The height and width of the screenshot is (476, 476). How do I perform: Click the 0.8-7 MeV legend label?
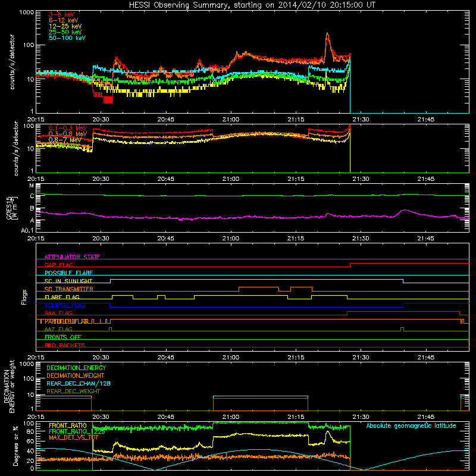[65, 140]
